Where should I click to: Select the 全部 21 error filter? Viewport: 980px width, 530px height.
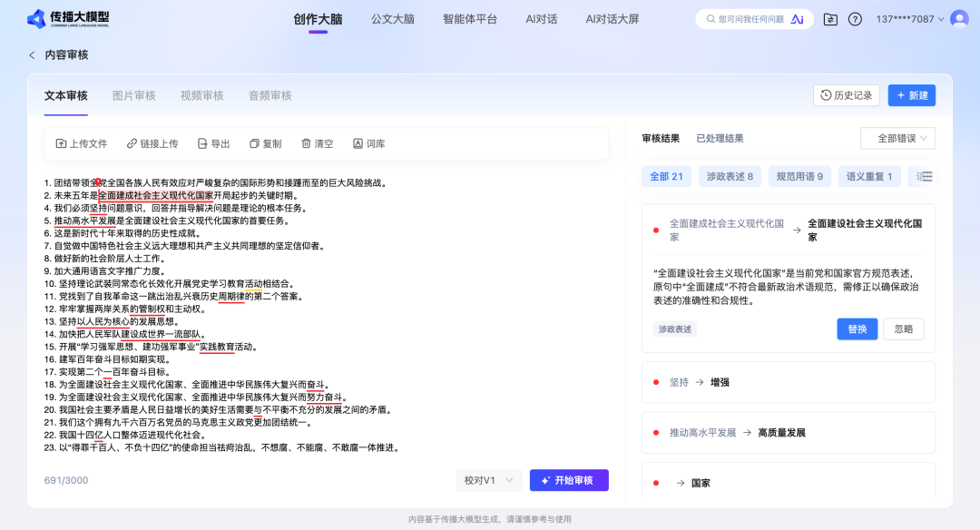(666, 176)
